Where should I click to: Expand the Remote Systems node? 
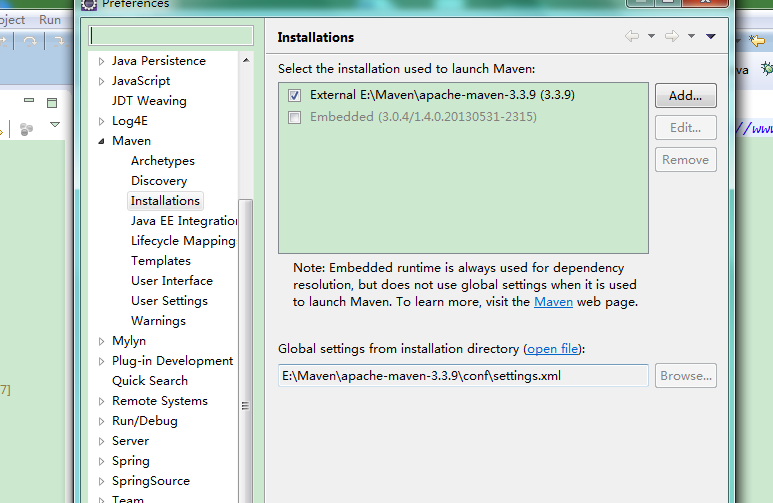tap(101, 401)
